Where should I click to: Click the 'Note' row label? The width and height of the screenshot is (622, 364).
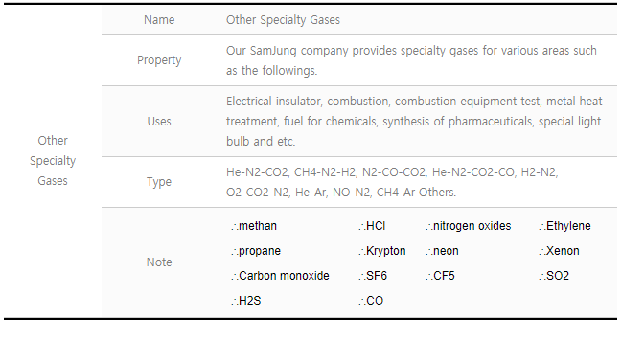point(159,262)
